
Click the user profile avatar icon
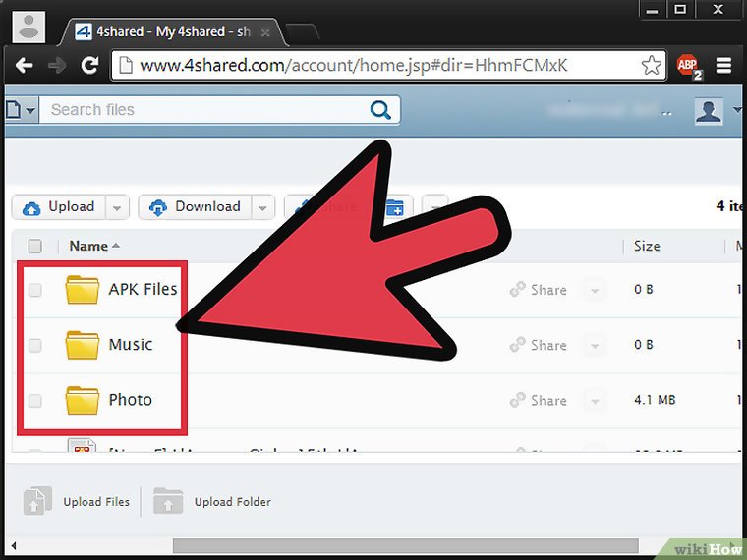(708, 111)
